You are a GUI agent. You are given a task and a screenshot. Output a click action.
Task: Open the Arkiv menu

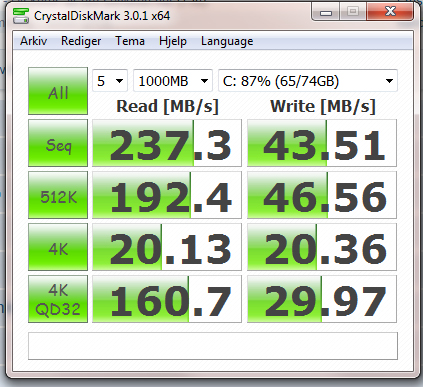coord(33,41)
